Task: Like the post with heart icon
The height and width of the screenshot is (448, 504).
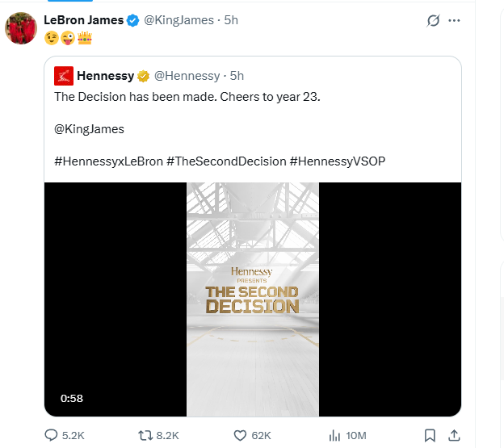Action: [239, 435]
